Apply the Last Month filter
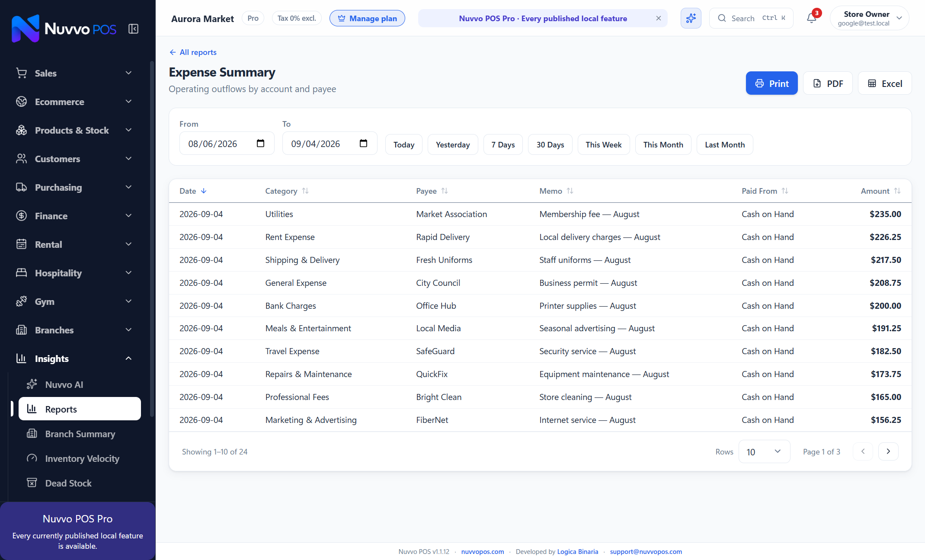Image resolution: width=925 pixels, height=560 pixels. pos(725,144)
